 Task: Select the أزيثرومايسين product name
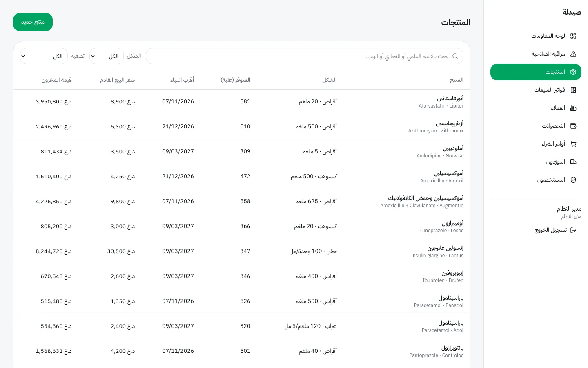(x=450, y=123)
